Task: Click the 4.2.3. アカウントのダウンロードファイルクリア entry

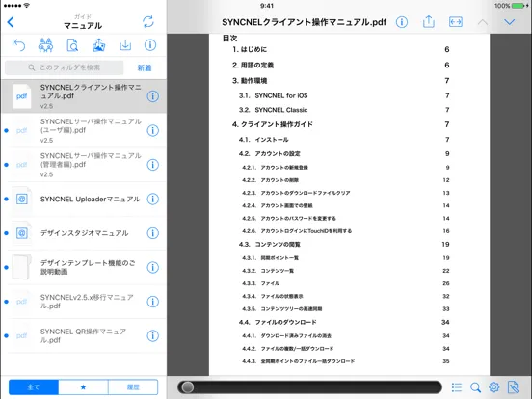Action: point(296,193)
